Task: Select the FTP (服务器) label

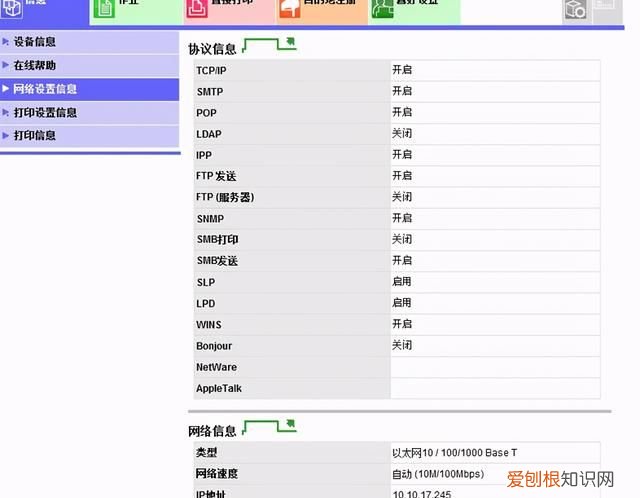Action: click(225, 198)
